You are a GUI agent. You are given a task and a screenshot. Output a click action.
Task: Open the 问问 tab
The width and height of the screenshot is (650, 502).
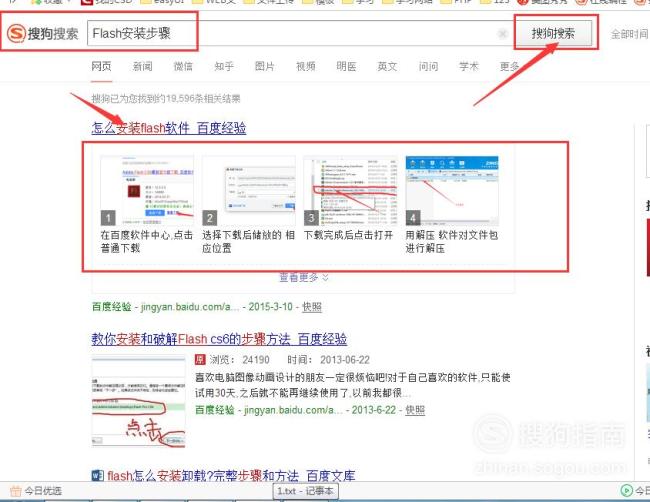428,66
